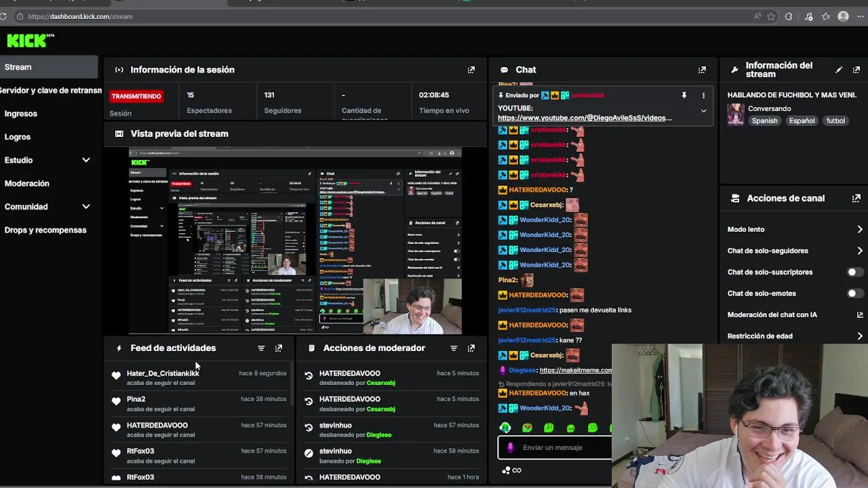Open pinned message three-dot options
Screen dimensions: 868x488
click(703, 96)
